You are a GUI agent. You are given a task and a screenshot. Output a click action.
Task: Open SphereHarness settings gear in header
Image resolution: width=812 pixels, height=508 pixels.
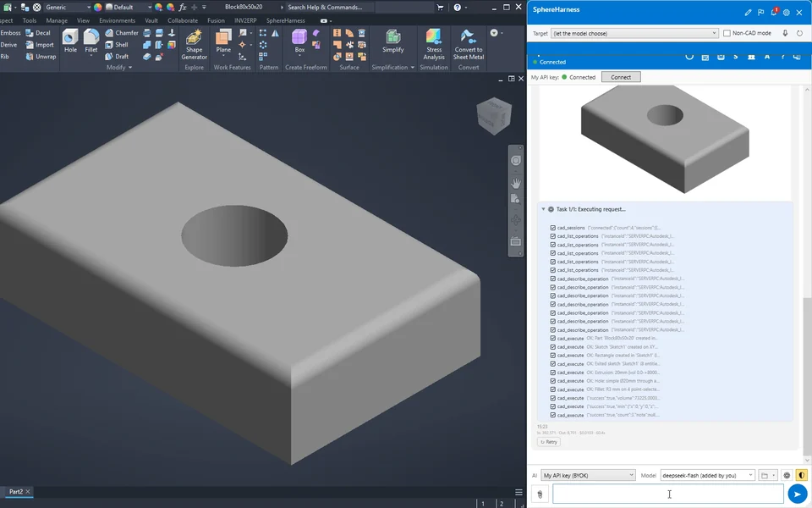[786, 13]
